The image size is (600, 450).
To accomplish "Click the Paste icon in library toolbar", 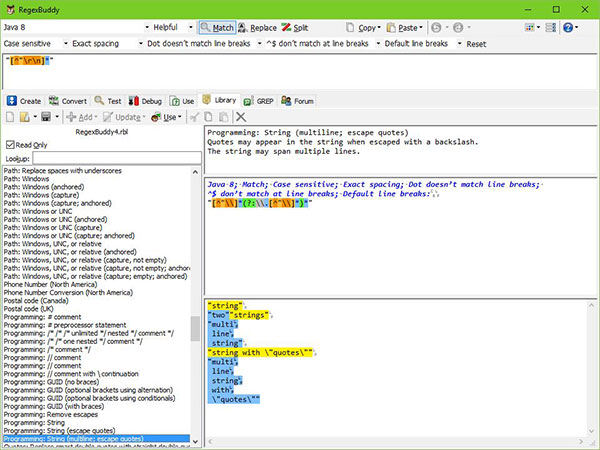I will (223, 117).
